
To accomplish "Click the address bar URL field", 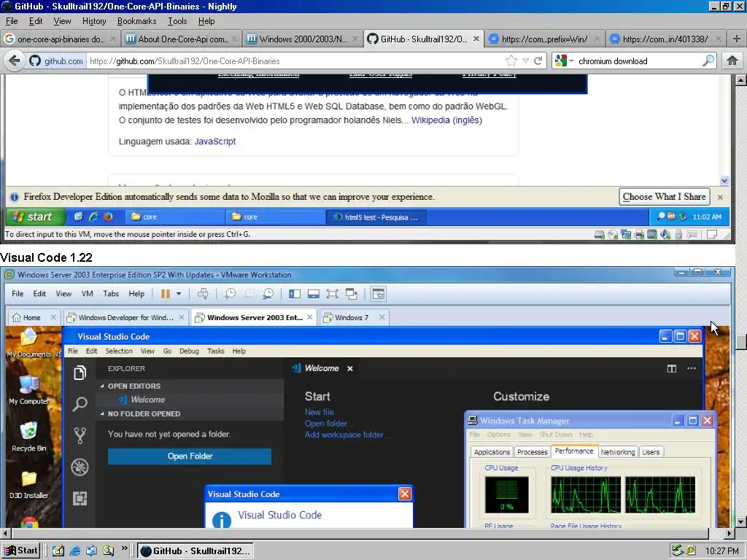I will 295,61.
